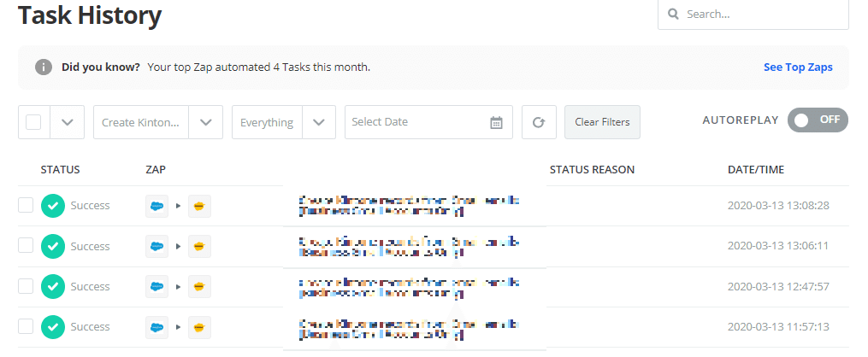Tick the select-all checkbox in filter bar
The height and width of the screenshot is (357, 868).
pos(33,122)
